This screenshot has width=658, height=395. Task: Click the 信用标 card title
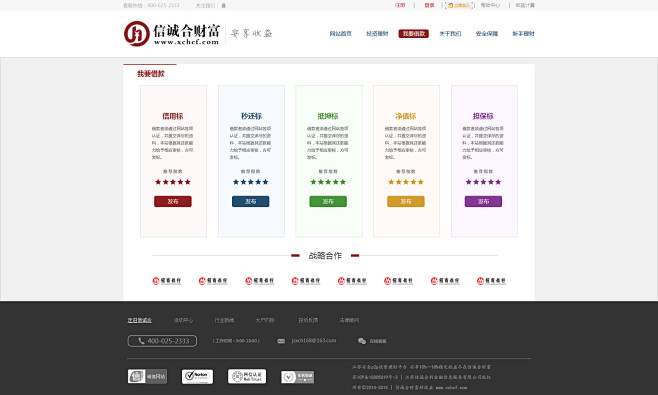pos(173,116)
